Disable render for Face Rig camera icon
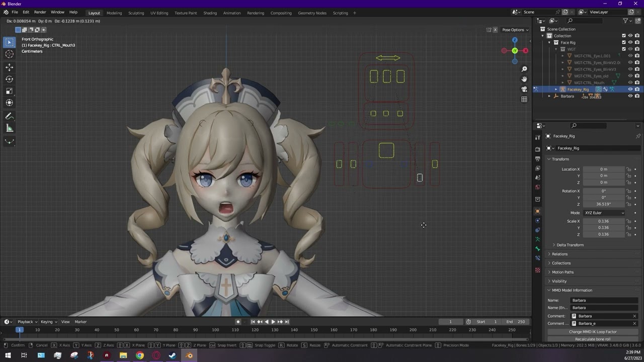This screenshot has height=362, width=644. tap(637, 42)
